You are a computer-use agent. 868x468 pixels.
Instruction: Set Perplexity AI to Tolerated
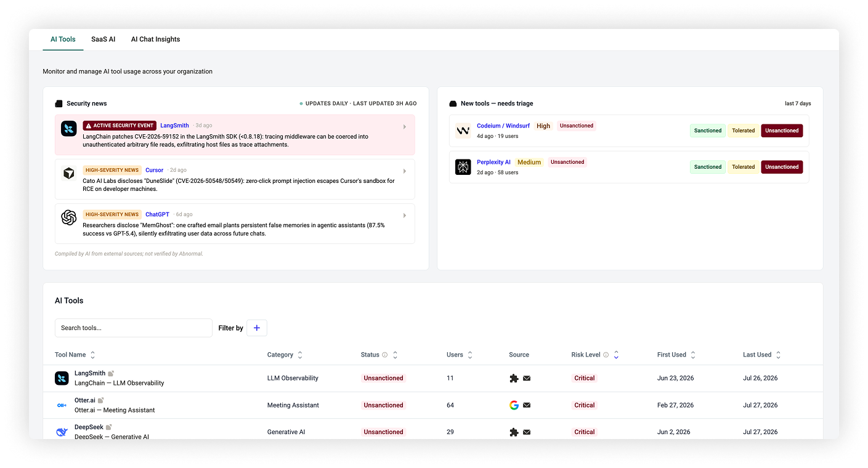pyautogui.click(x=744, y=167)
